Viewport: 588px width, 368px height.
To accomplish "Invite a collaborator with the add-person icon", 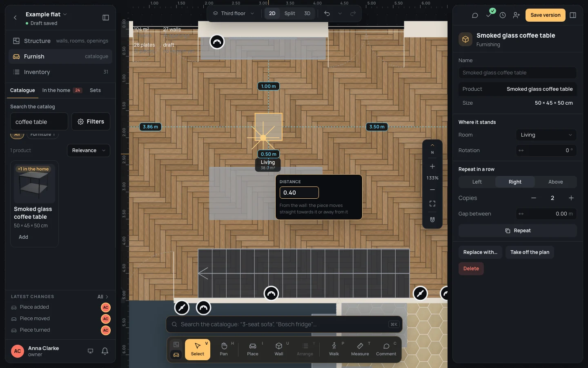I will coord(517,15).
